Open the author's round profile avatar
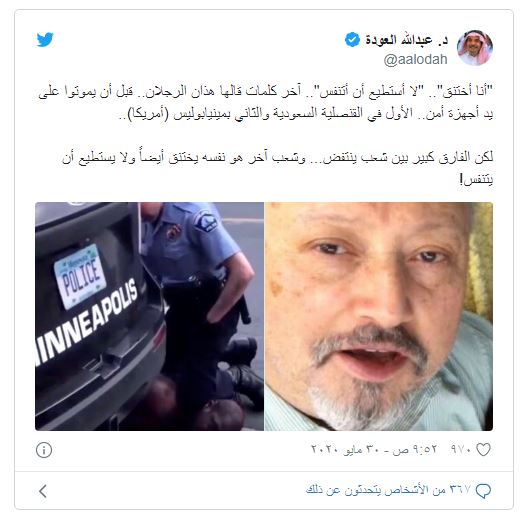520x519 pixels. (x=475, y=48)
